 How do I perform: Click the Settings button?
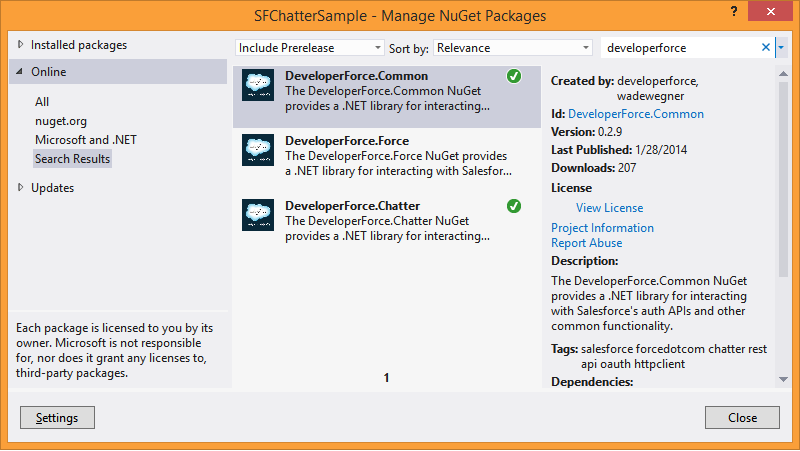pyautogui.click(x=57, y=418)
